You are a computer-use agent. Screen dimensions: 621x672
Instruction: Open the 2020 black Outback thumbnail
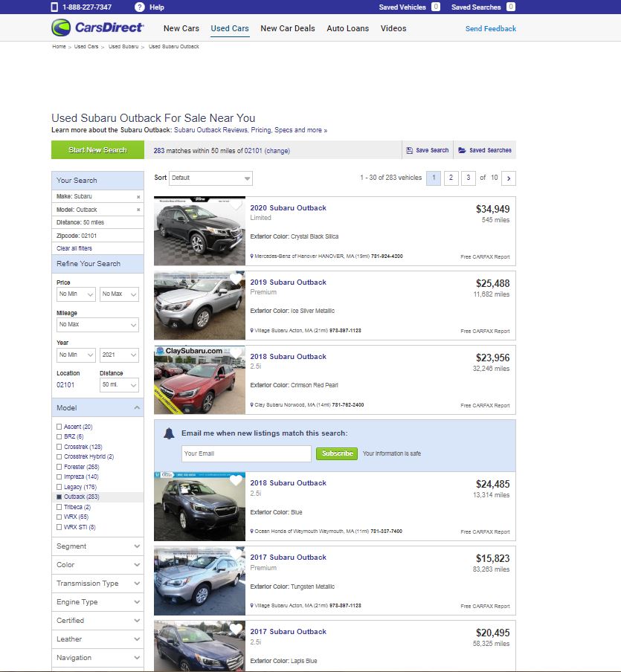coord(200,231)
